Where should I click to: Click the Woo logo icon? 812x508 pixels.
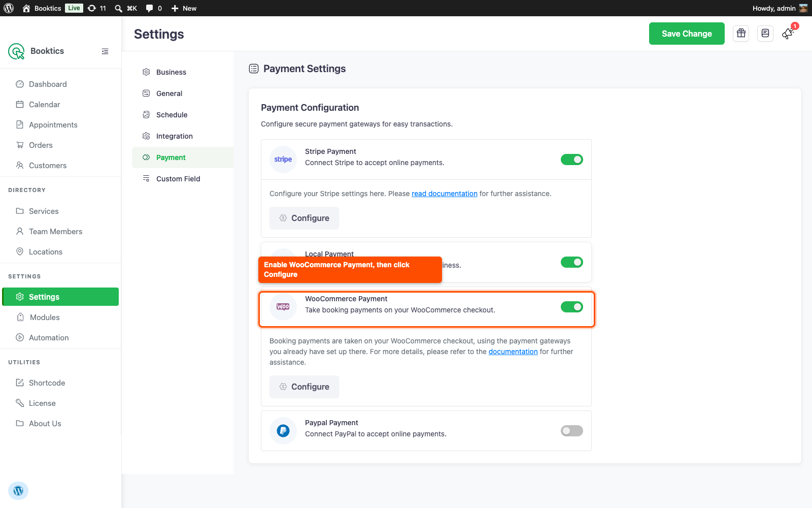coord(283,307)
